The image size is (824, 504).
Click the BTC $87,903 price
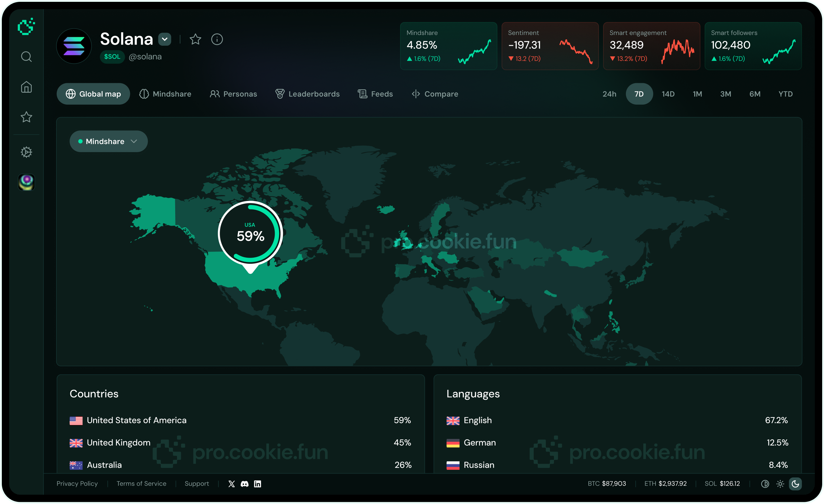[607, 484]
